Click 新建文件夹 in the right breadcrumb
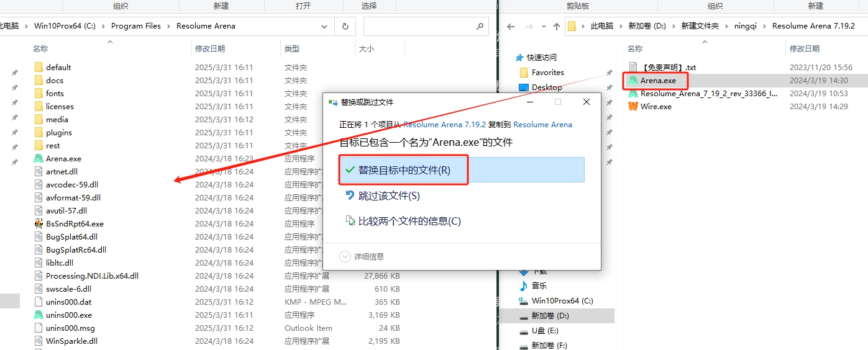This screenshot has height=350, width=868. [x=700, y=26]
